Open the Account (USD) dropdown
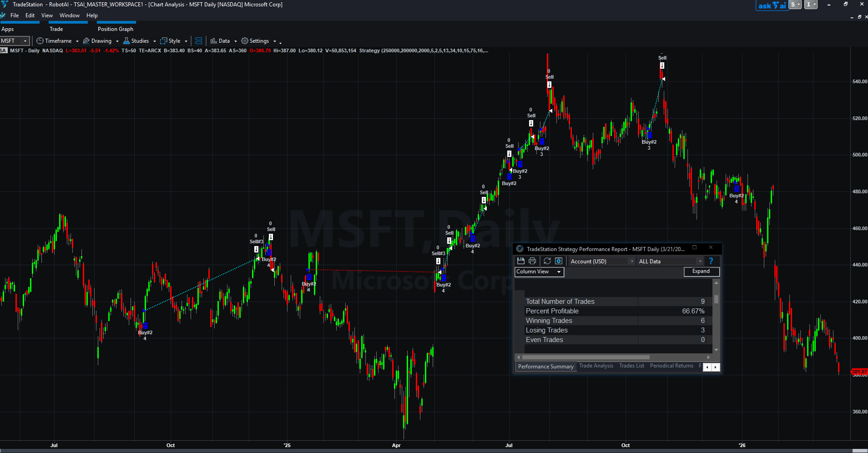 (x=601, y=261)
